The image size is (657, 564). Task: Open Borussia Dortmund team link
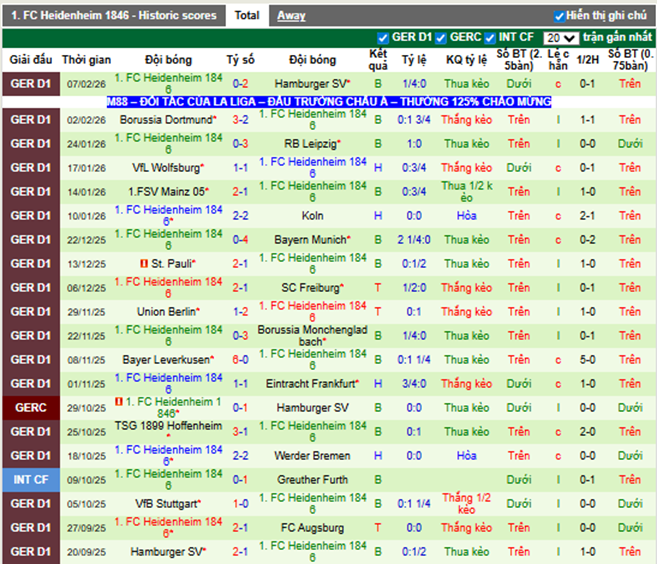click(166, 120)
